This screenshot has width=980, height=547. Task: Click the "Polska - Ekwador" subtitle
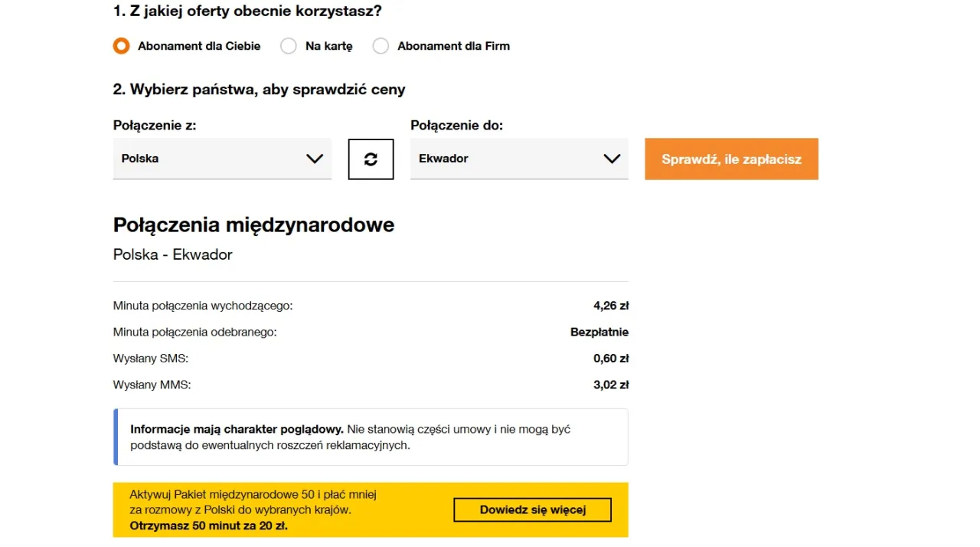tap(172, 254)
